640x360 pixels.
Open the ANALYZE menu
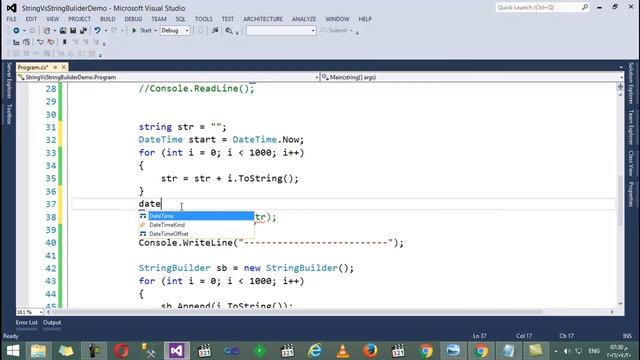tap(304, 19)
